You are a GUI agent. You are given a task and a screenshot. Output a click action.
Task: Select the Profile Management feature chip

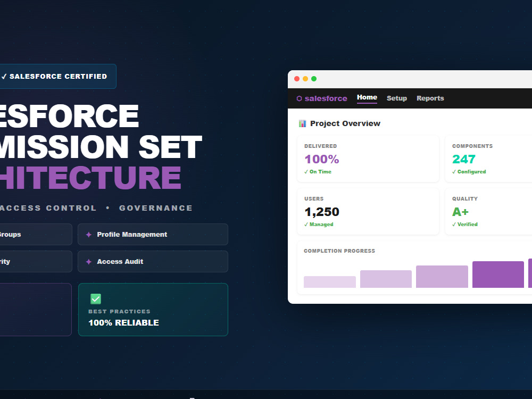(153, 235)
